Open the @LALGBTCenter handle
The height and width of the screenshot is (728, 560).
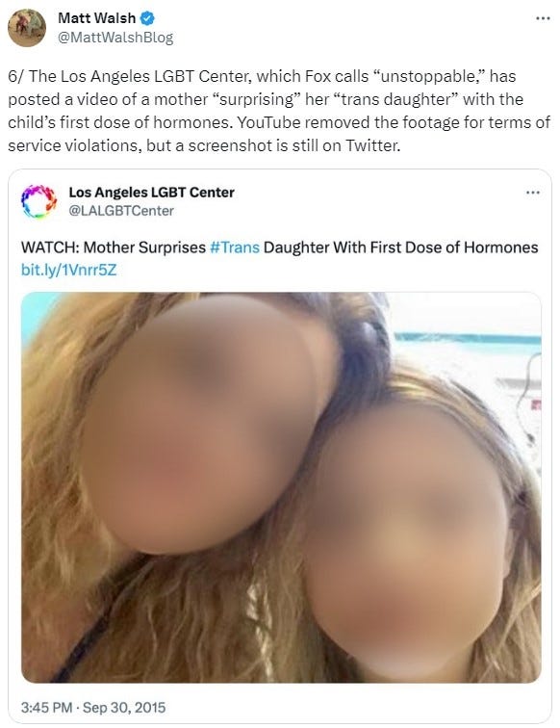121,211
